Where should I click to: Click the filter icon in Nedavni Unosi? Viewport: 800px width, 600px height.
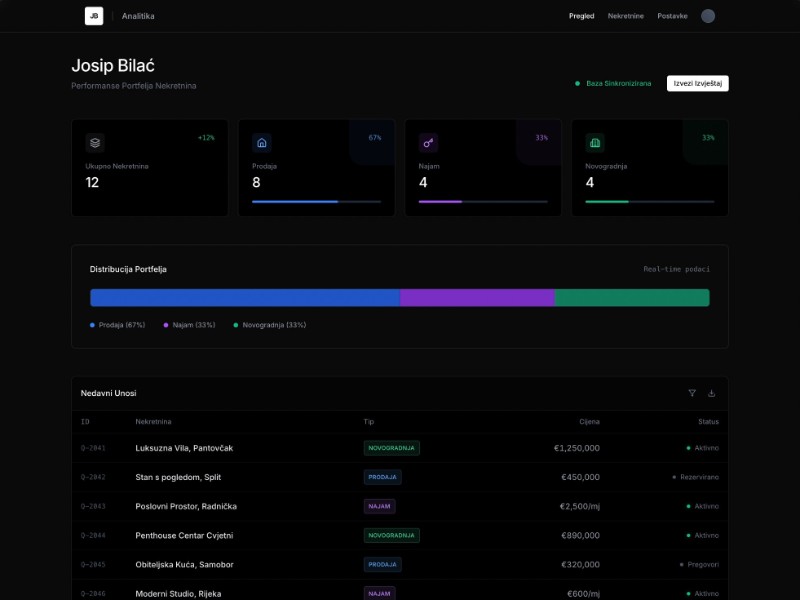[692, 393]
